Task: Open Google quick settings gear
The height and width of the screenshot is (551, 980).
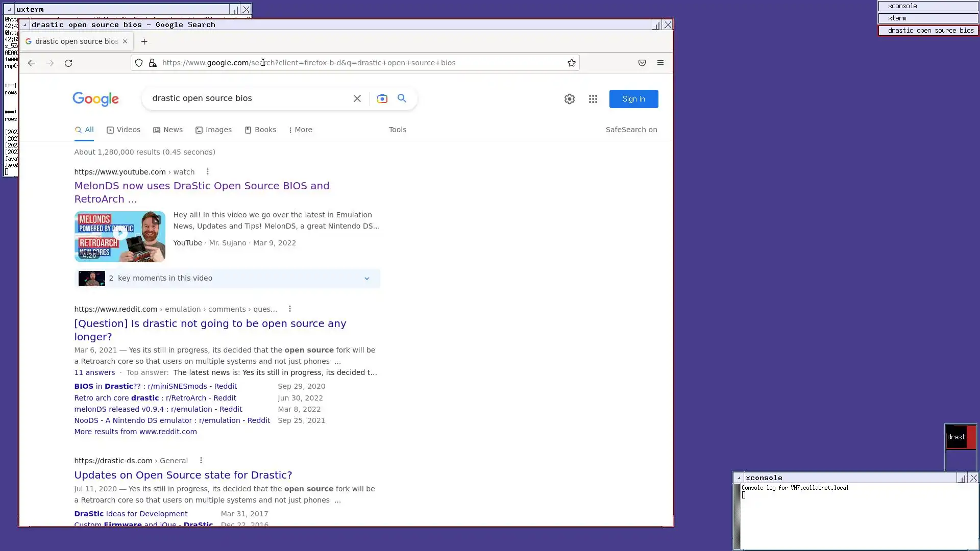Action: tap(570, 99)
